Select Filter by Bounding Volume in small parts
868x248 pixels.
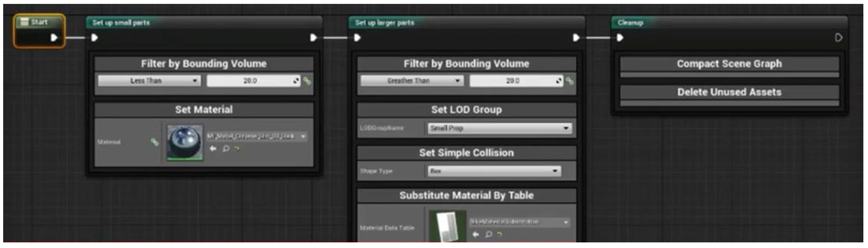(x=204, y=64)
